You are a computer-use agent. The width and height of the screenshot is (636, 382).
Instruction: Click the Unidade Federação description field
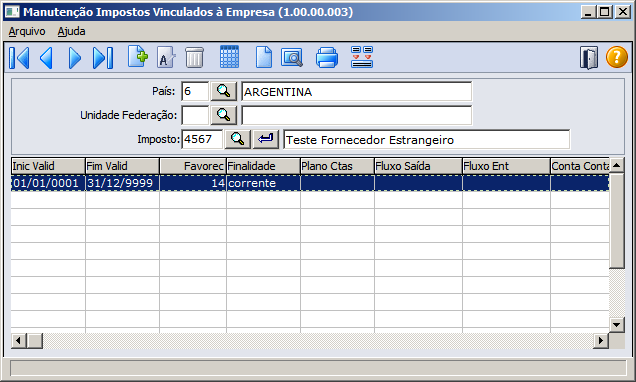click(357, 116)
